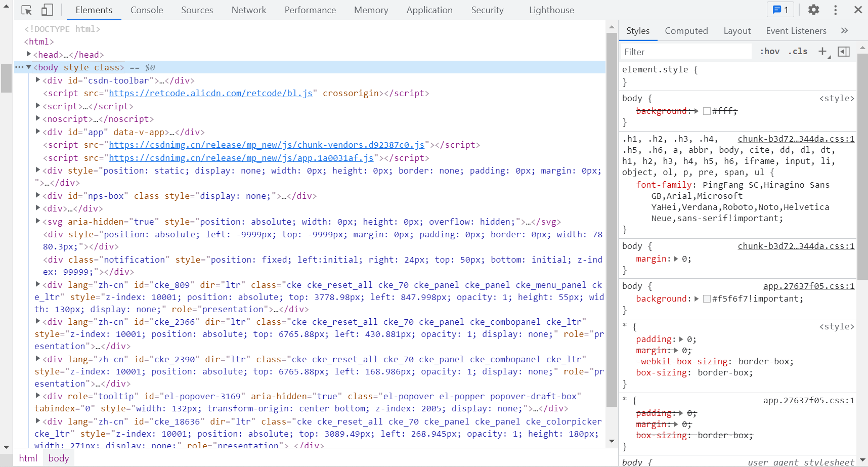The image size is (868, 467).
Task: Select the body breadcrumb
Action: [x=59, y=458]
